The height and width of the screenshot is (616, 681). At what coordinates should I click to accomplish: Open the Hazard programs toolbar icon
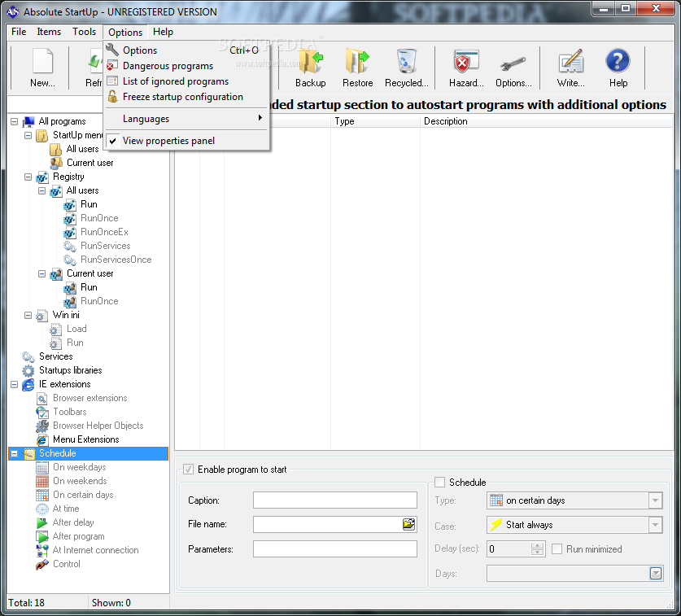point(466,61)
